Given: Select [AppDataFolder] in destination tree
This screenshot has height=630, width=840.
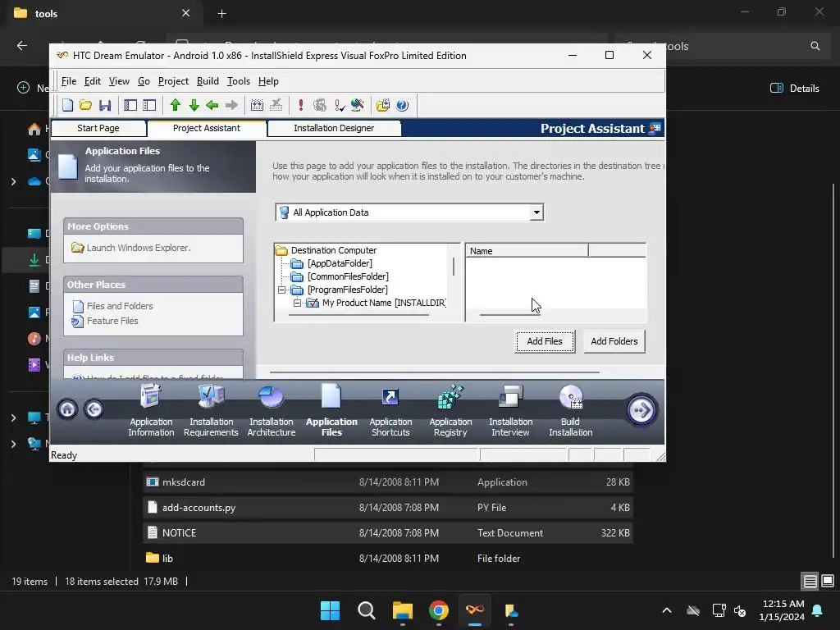Looking at the screenshot, I should coord(340,263).
